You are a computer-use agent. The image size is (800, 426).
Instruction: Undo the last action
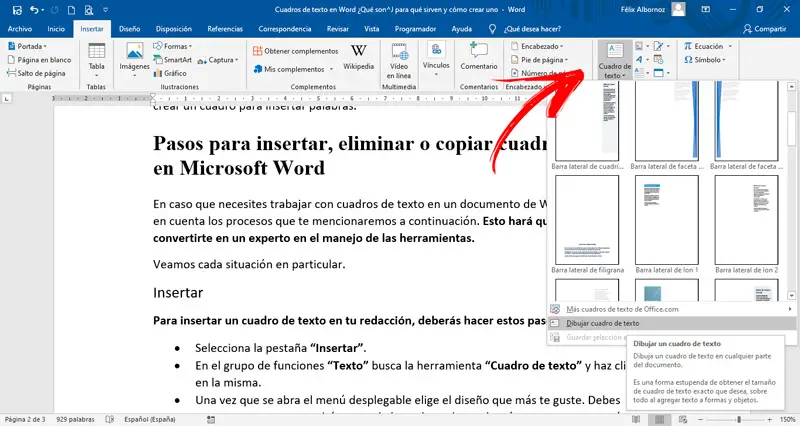[34, 10]
